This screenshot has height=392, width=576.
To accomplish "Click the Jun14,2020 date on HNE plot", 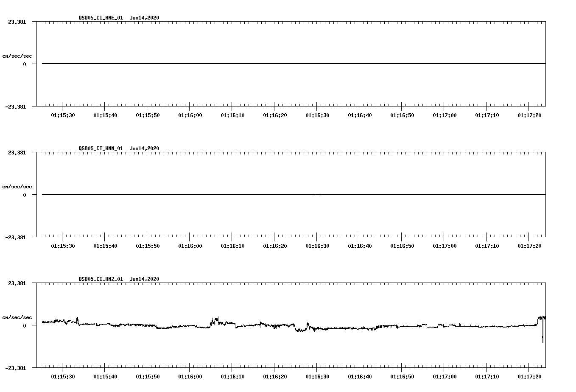I will (145, 18).
